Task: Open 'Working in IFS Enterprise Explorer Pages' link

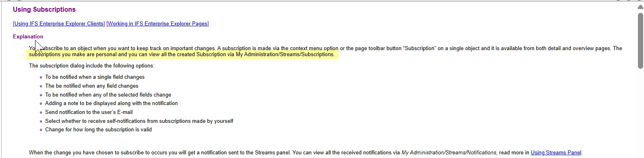Action: [x=158, y=24]
